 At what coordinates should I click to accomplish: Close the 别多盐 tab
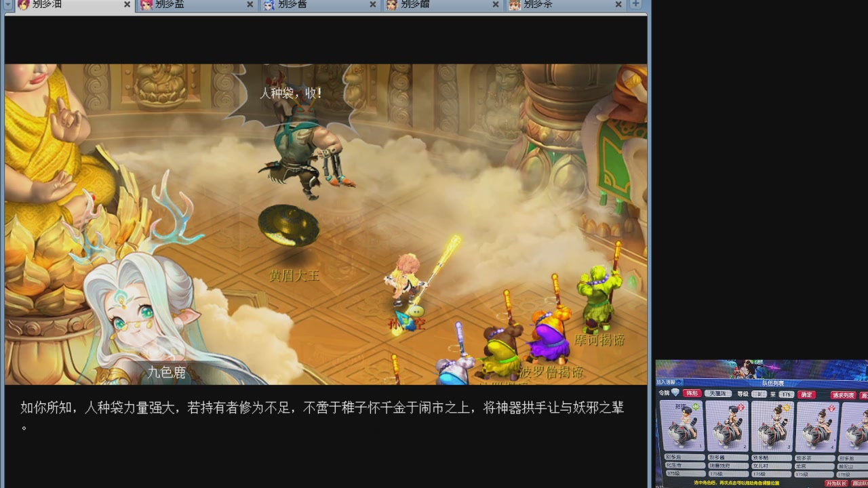tap(250, 5)
